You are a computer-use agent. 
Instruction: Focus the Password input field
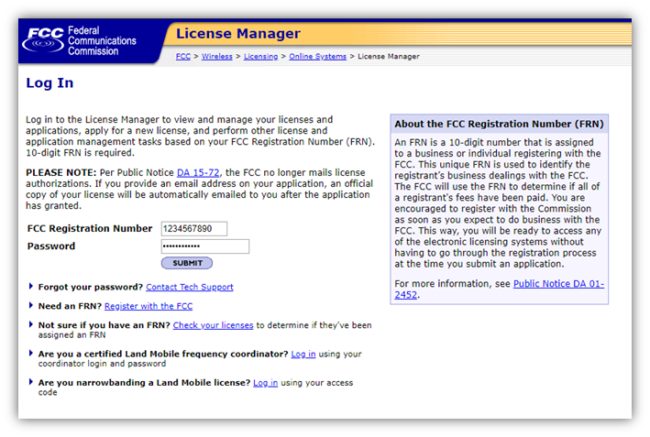204,246
